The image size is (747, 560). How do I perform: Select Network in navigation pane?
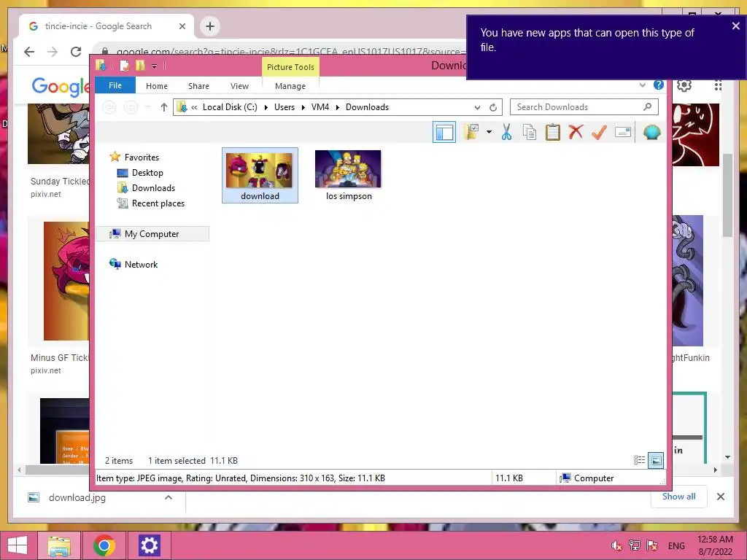[x=141, y=264]
